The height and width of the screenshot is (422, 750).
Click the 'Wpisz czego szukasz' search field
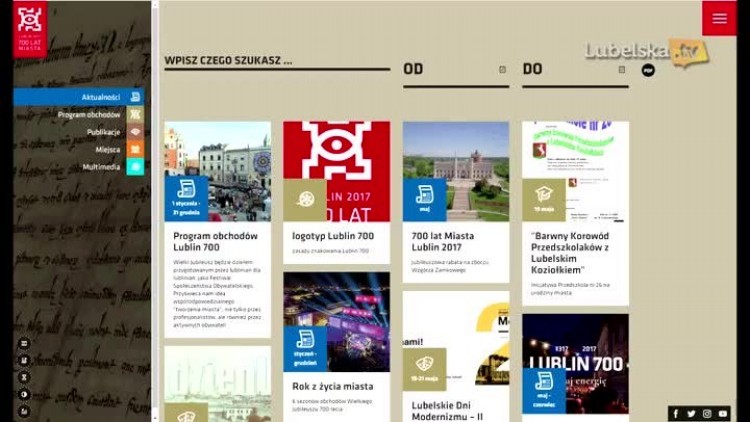click(277, 61)
